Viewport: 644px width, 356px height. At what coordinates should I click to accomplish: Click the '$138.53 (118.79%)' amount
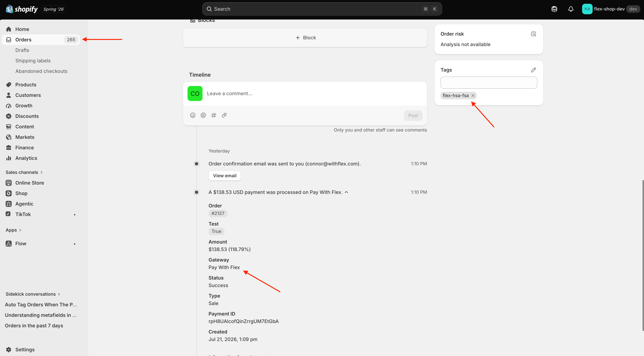[x=230, y=249]
